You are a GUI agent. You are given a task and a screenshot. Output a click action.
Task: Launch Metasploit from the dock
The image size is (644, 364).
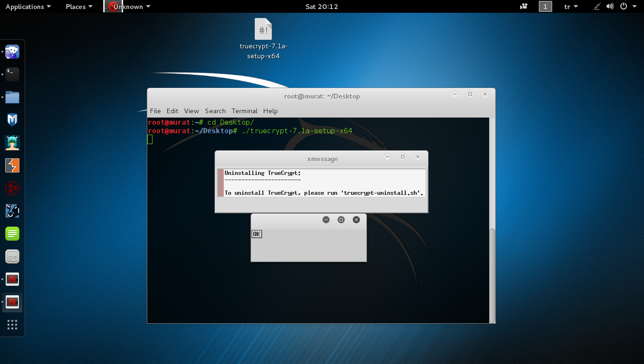(x=12, y=120)
